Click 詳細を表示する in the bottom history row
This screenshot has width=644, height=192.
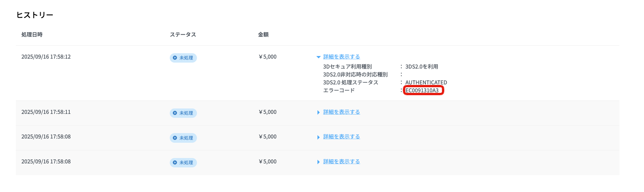pos(341,161)
